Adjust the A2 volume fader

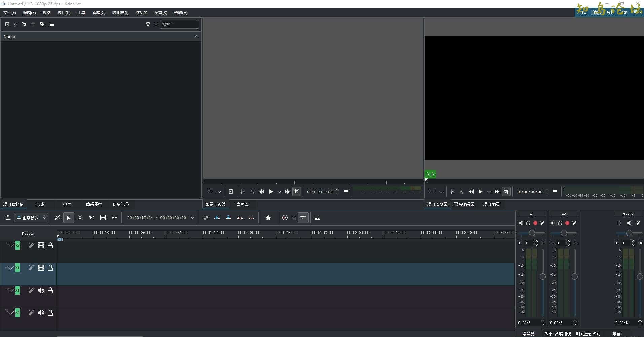(x=575, y=277)
